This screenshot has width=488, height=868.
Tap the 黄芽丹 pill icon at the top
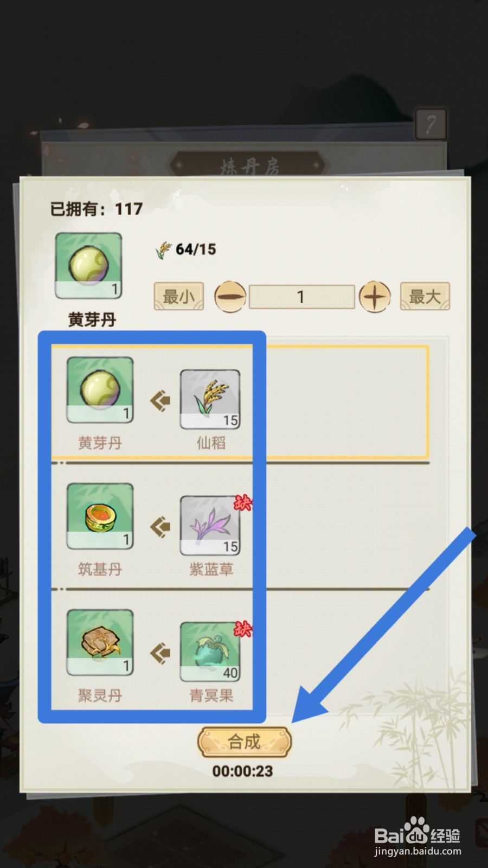89,266
